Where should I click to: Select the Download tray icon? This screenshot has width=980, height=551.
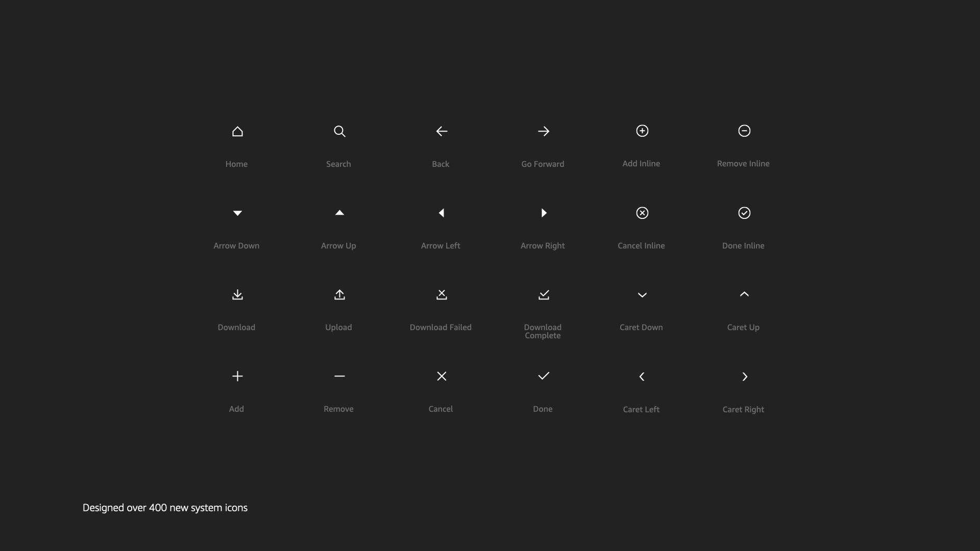tap(237, 294)
